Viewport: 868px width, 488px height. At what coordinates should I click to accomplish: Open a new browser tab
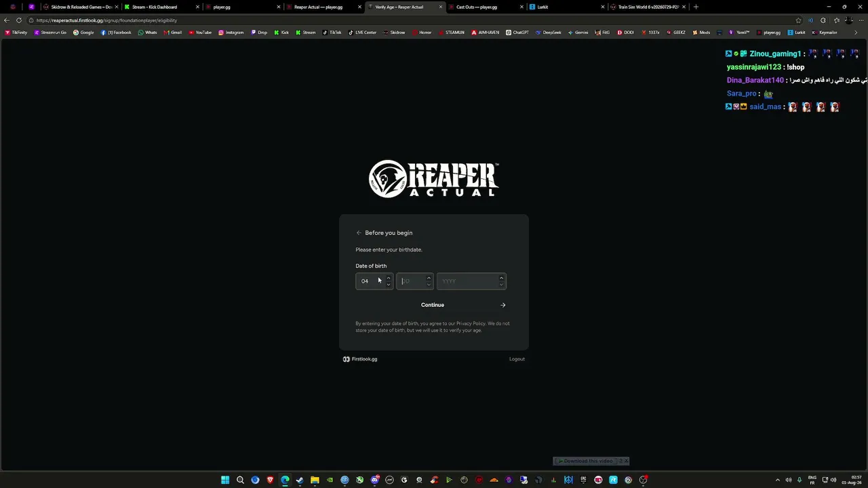[x=696, y=7]
